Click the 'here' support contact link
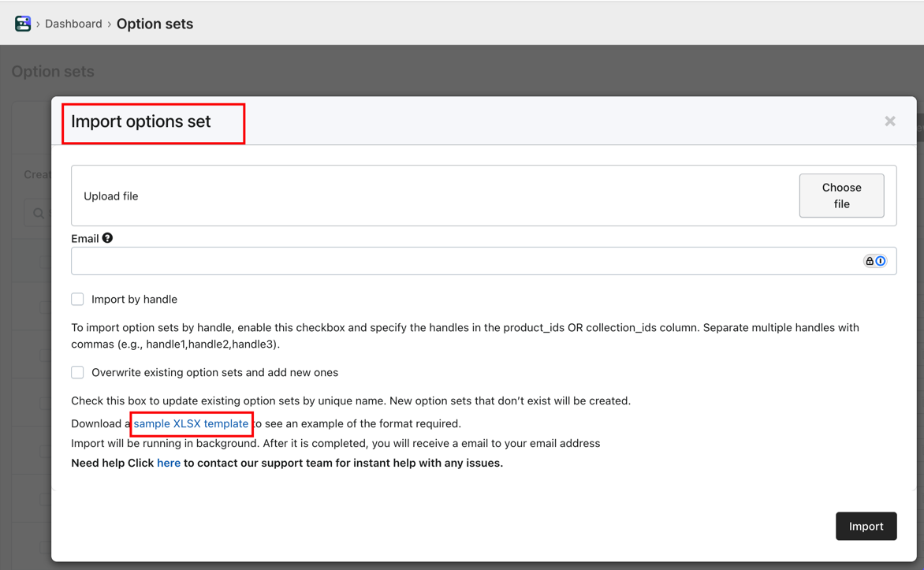924x570 pixels. coord(169,464)
